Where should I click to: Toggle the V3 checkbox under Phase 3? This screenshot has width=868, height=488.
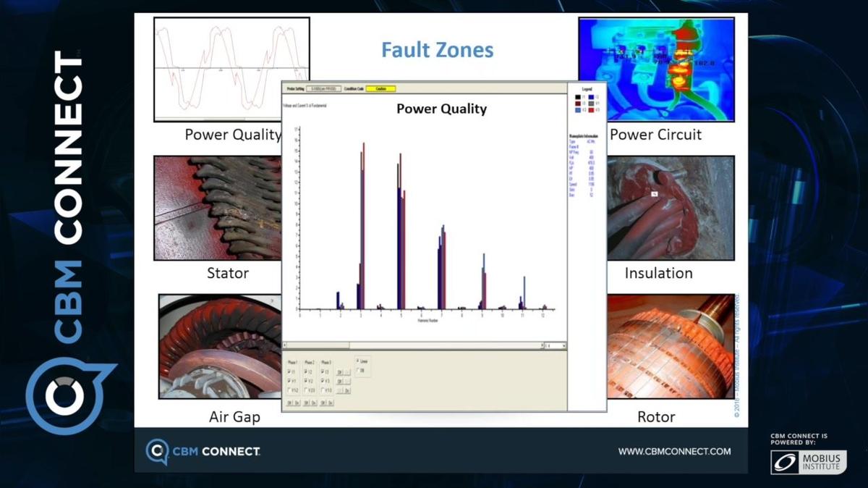tap(323, 381)
